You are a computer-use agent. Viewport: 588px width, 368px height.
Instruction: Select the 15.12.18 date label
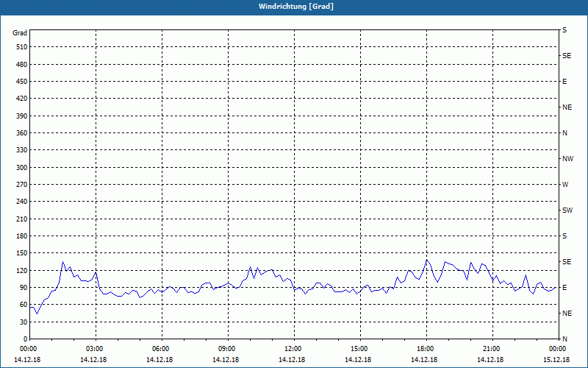pyautogui.click(x=556, y=360)
